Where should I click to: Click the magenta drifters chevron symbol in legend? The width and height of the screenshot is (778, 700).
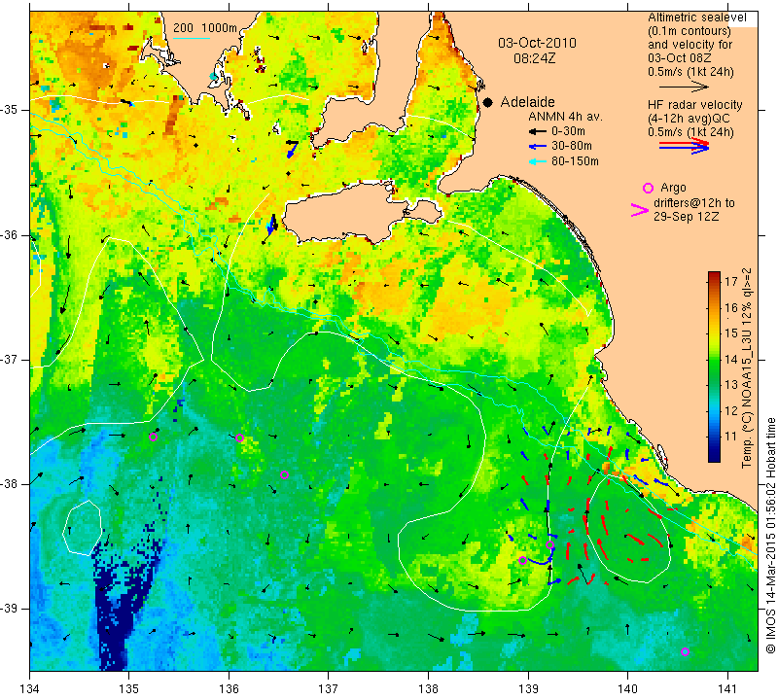(x=640, y=210)
